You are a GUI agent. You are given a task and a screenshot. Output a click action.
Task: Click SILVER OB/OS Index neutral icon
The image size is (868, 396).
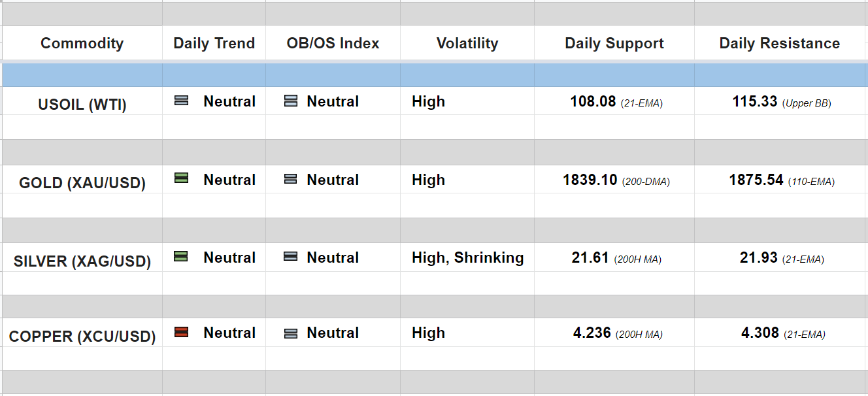tap(291, 257)
